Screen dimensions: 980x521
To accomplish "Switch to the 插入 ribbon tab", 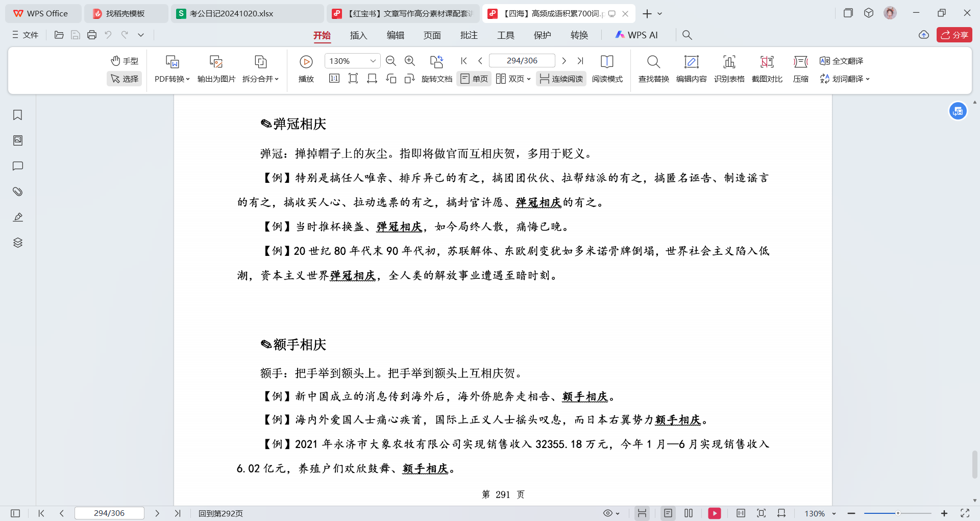I will click(x=358, y=35).
